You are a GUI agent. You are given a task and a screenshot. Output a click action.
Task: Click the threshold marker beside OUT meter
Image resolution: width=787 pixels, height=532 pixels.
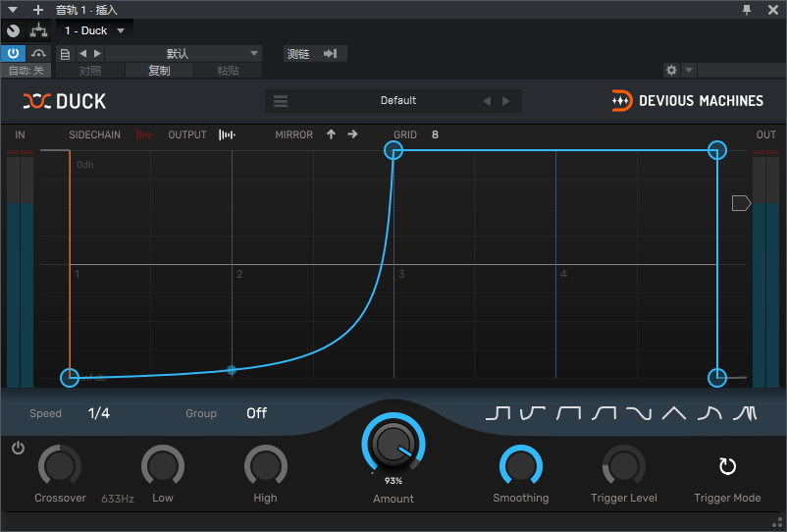[741, 203]
